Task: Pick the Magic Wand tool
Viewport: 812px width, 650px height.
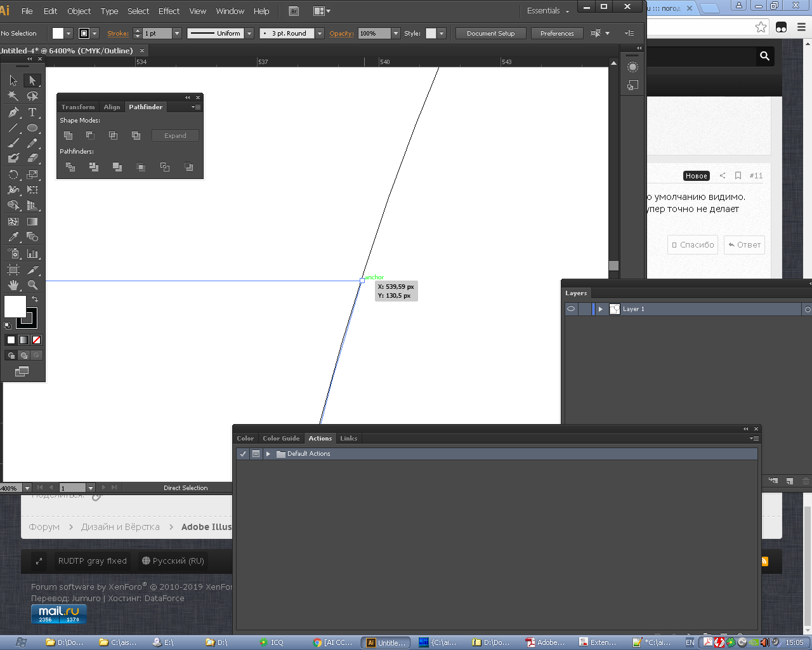Action: point(13,96)
